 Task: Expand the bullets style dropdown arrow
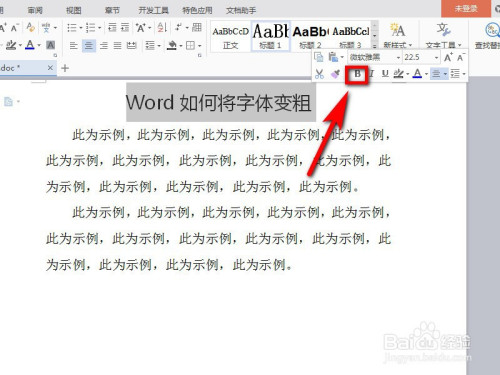pyautogui.click(x=81, y=28)
